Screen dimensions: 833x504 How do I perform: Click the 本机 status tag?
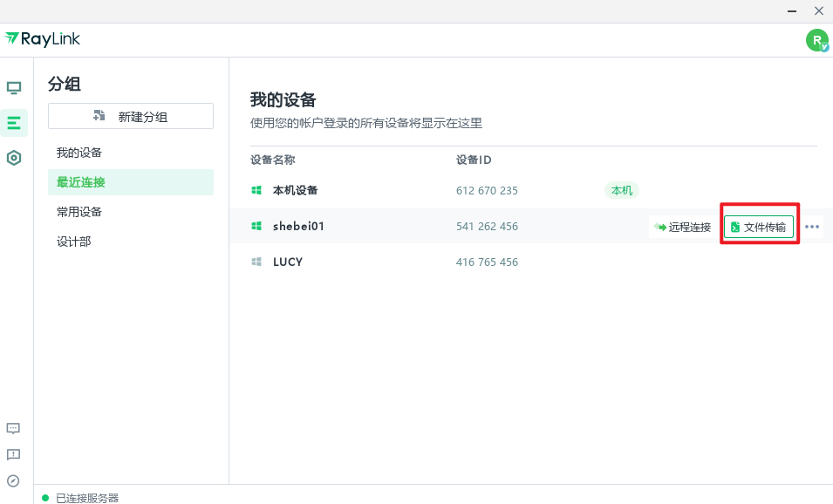pyautogui.click(x=621, y=189)
